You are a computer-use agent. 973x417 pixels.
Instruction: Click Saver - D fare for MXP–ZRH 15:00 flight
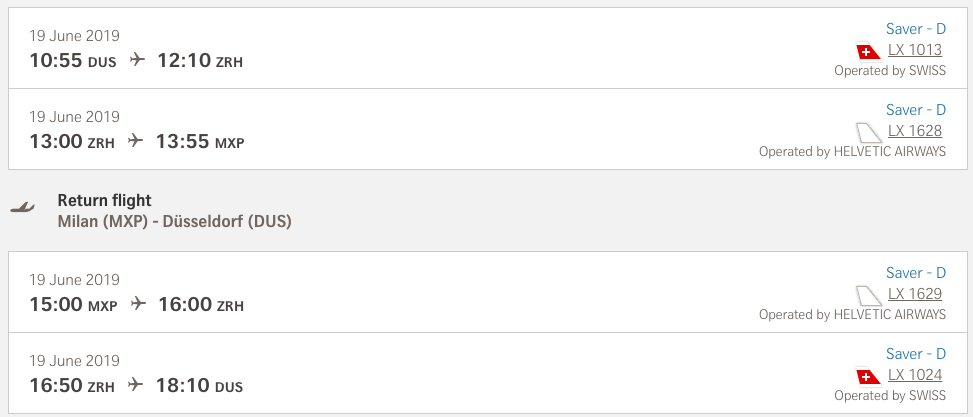pyautogui.click(x=915, y=273)
